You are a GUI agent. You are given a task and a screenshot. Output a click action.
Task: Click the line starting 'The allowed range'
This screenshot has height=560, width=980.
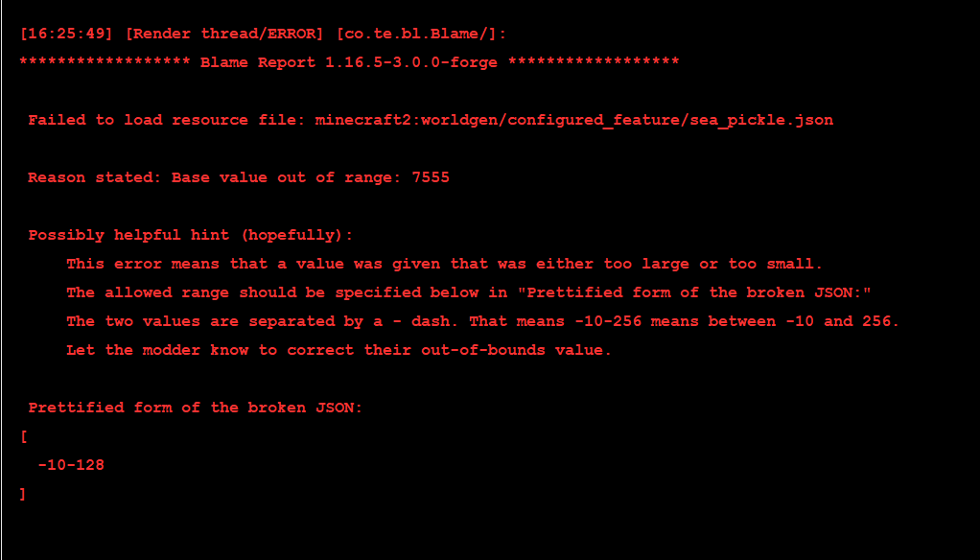click(469, 292)
